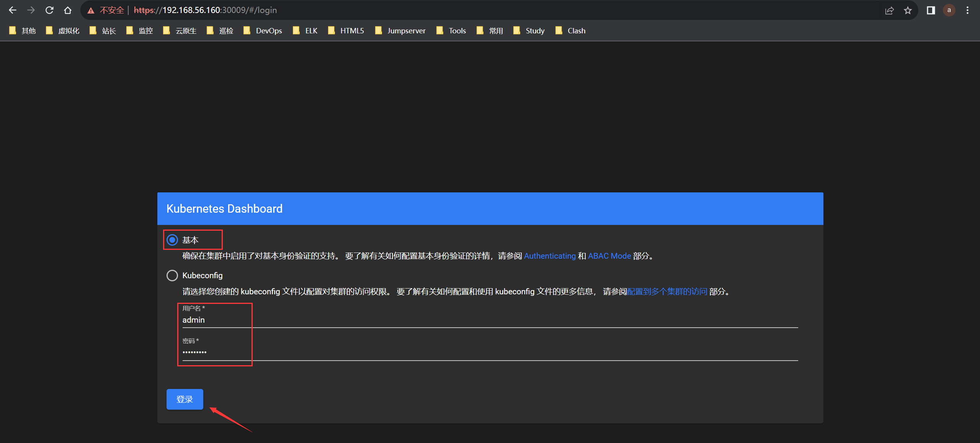Open the Study bookmark folder

click(x=529, y=31)
